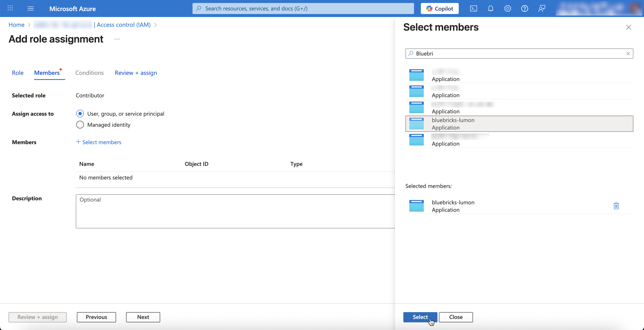The height and width of the screenshot is (330, 644).
Task: Expand the ellipsis next to Add role assignment
Action: tap(117, 39)
